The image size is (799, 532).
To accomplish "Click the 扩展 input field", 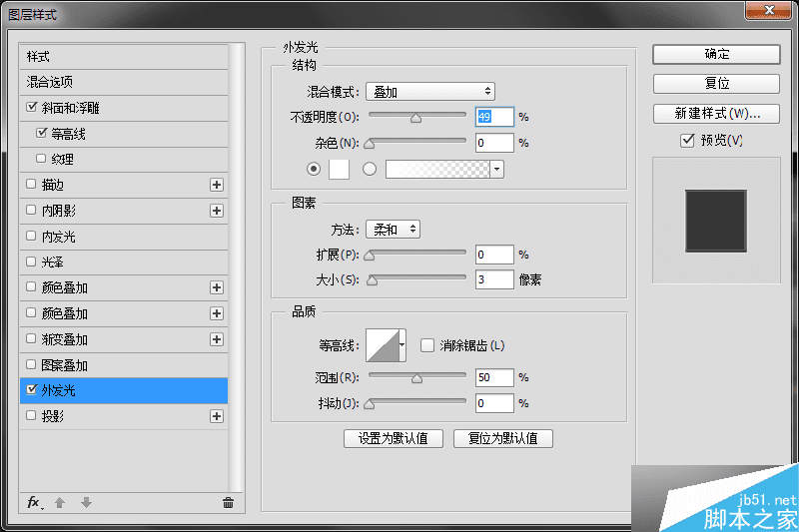I will [x=494, y=255].
